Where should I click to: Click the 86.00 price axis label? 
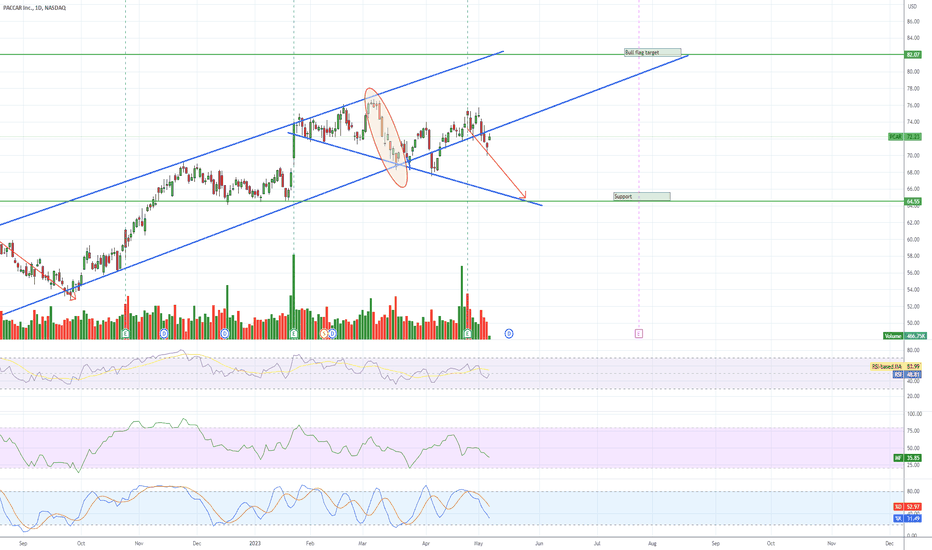click(x=913, y=21)
